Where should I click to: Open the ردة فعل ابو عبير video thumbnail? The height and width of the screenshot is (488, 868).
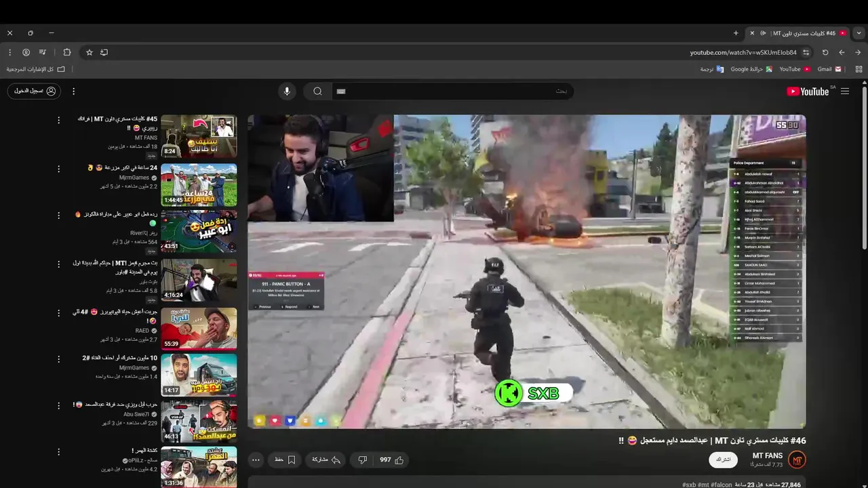(x=199, y=232)
